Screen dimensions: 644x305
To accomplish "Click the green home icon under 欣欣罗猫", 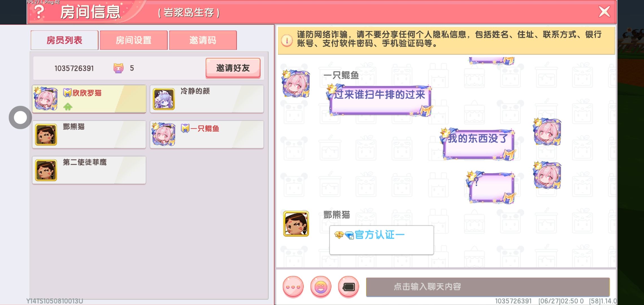I will click(68, 107).
